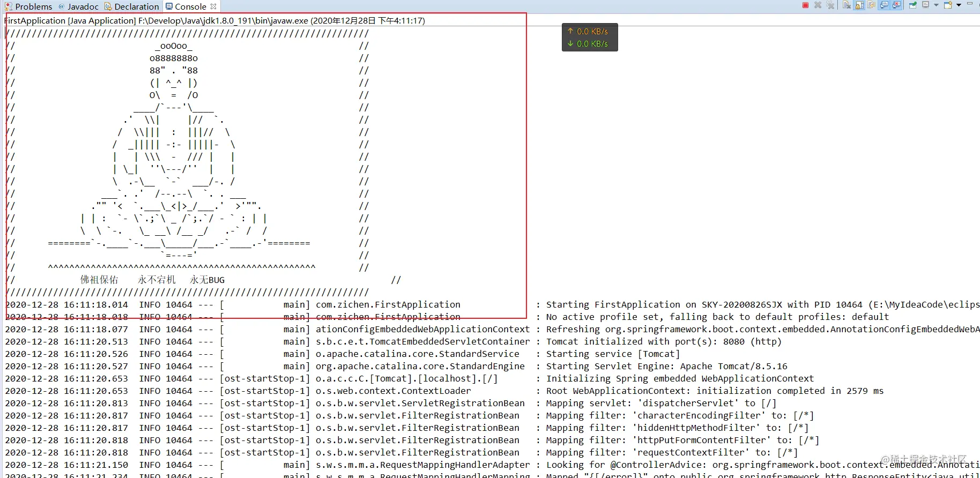Screen dimensions: 980x478
Task: Click the Remove Launch gray X icon
Action: coord(818,5)
